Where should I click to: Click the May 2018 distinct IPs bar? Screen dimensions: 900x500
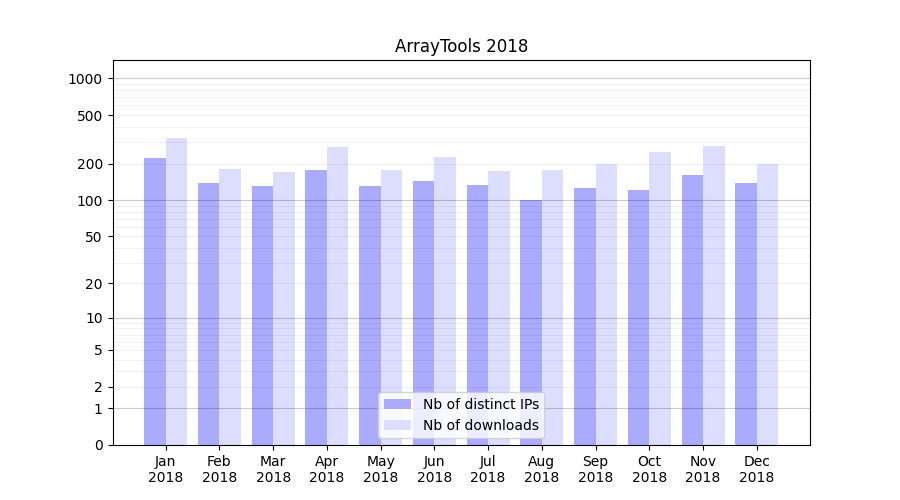click(x=370, y=315)
